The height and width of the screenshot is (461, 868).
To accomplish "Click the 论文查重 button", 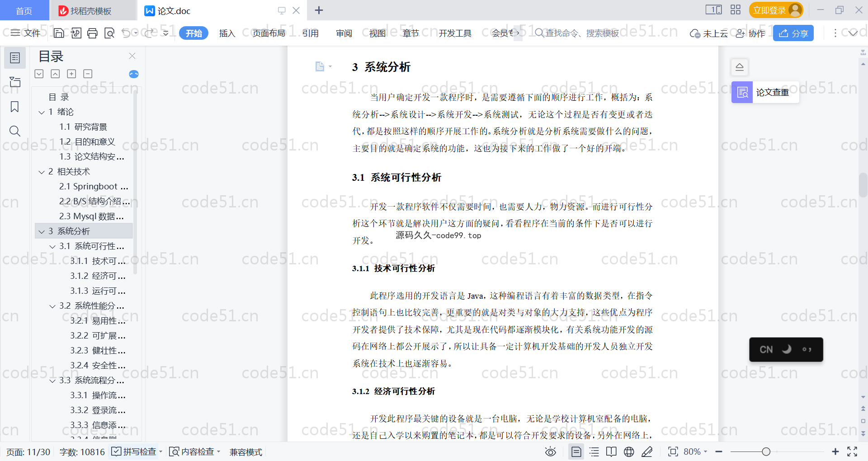I will [765, 92].
